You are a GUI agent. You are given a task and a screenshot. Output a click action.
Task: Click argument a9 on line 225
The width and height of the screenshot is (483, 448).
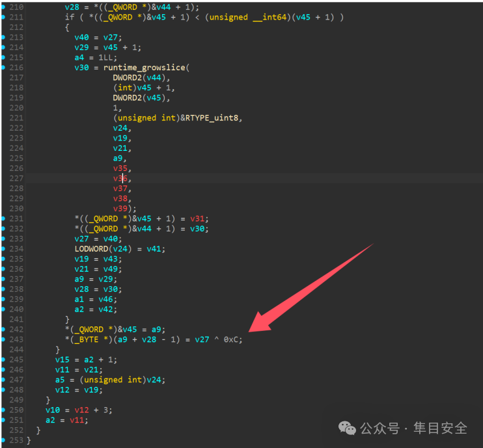click(118, 158)
